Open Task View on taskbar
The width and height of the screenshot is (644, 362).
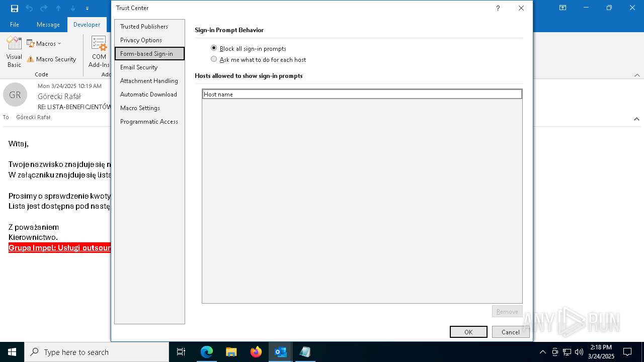click(181, 352)
